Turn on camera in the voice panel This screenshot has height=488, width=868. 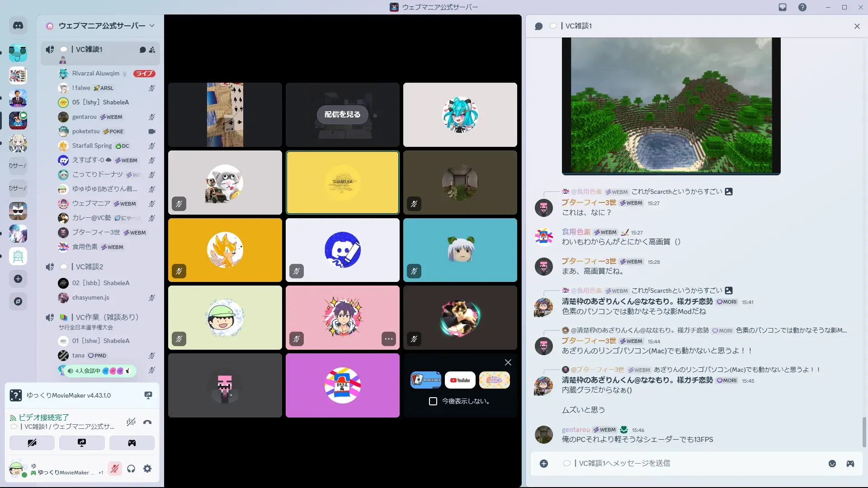pos(32,443)
